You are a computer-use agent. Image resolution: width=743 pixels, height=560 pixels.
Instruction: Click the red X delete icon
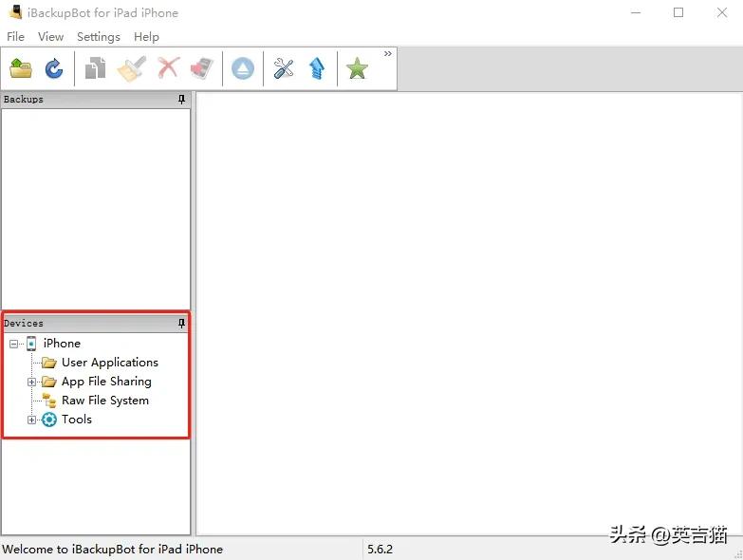(169, 68)
